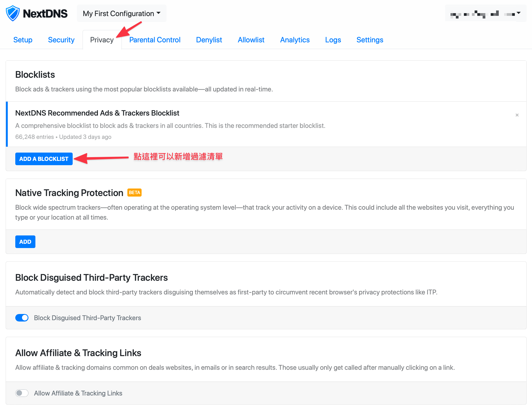Viewport: 532px width, 410px height.
Task: Click the '66,248 entries • Updated 3 days ago' text
Action: click(63, 137)
